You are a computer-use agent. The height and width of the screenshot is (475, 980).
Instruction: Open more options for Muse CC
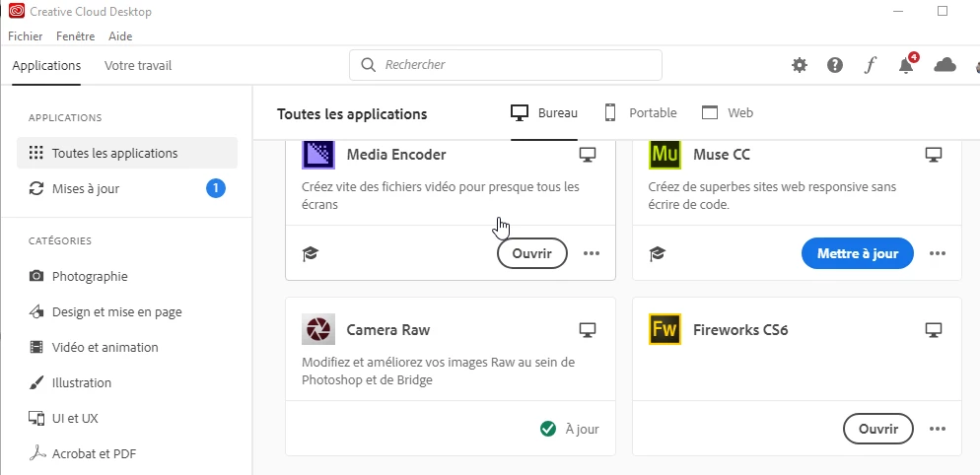pyautogui.click(x=938, y=253)
